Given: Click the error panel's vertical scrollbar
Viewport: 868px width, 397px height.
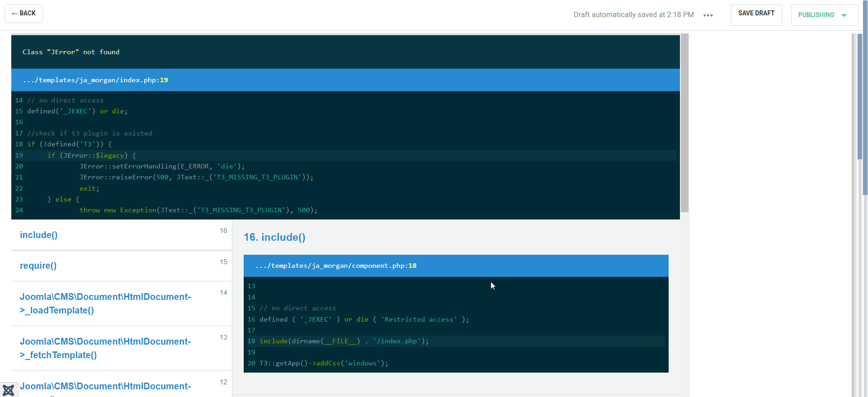Looking at the screenshot, I should pyautogui.click(x=684, y=122).
